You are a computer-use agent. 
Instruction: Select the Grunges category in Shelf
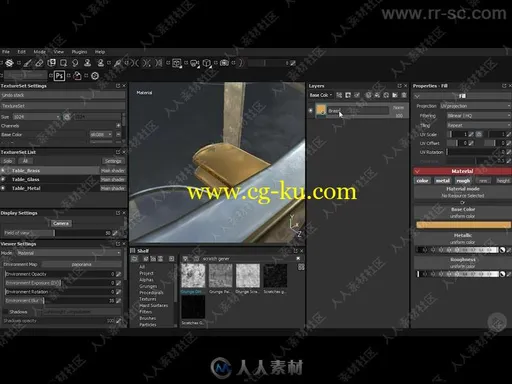[148, 286]
